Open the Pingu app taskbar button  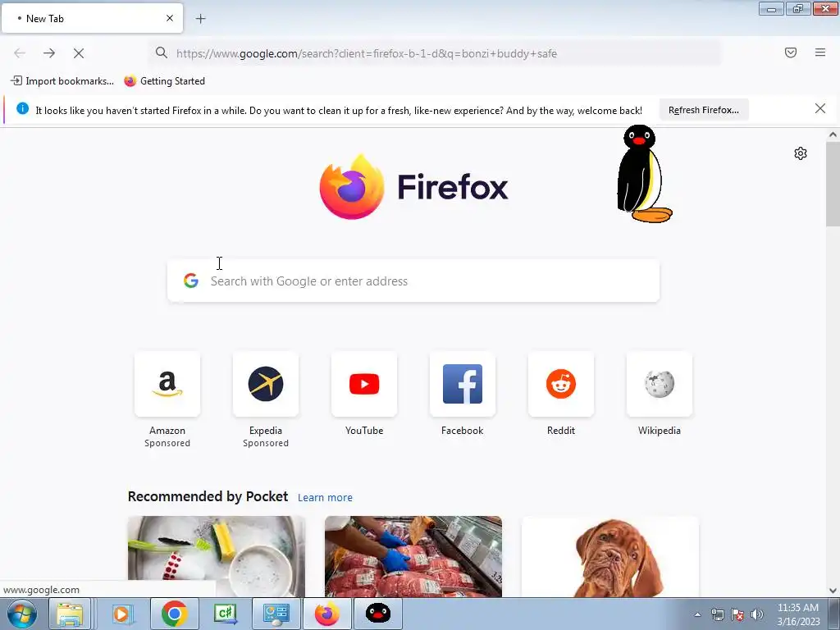point(377,614)
